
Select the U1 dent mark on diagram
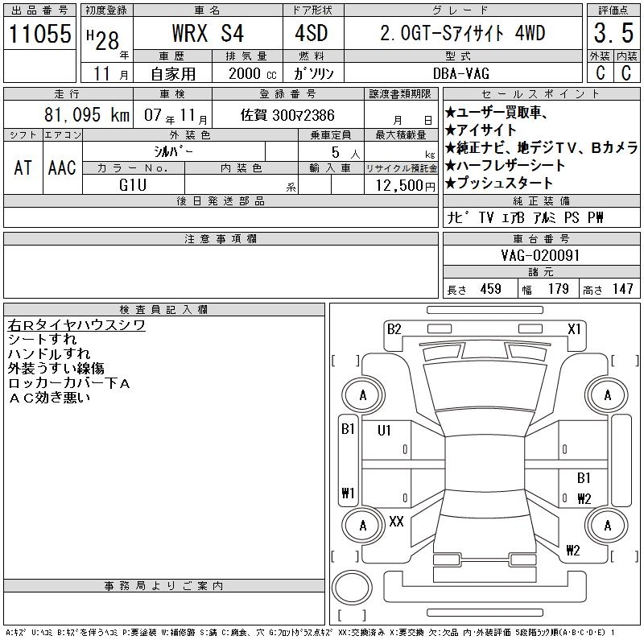pyautogui.click(x=385, y=431)
